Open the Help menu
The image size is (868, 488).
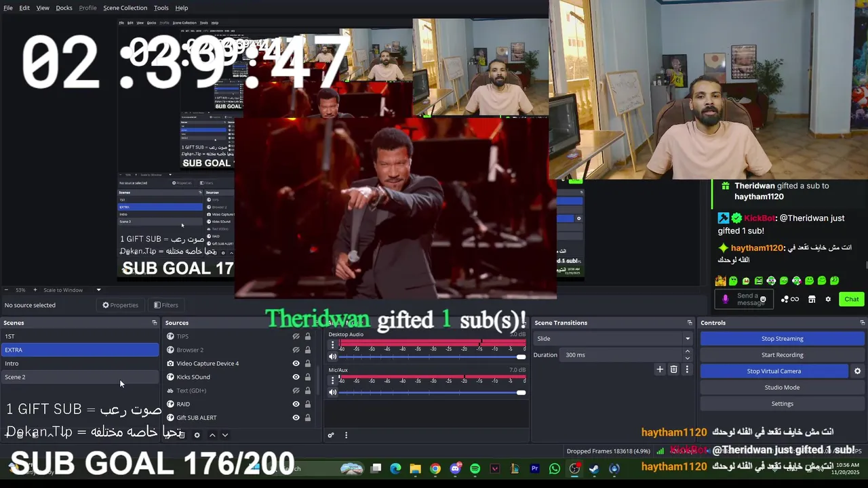[x=182, y=7]
